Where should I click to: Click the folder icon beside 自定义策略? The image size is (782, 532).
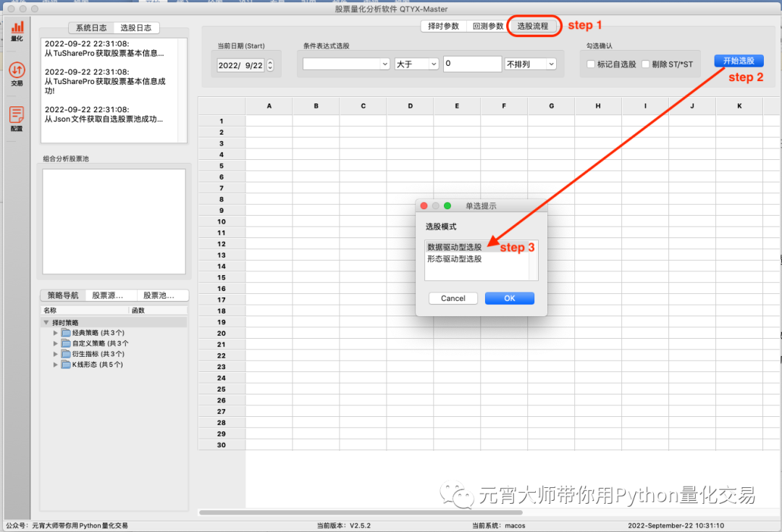tap(65, 343)
